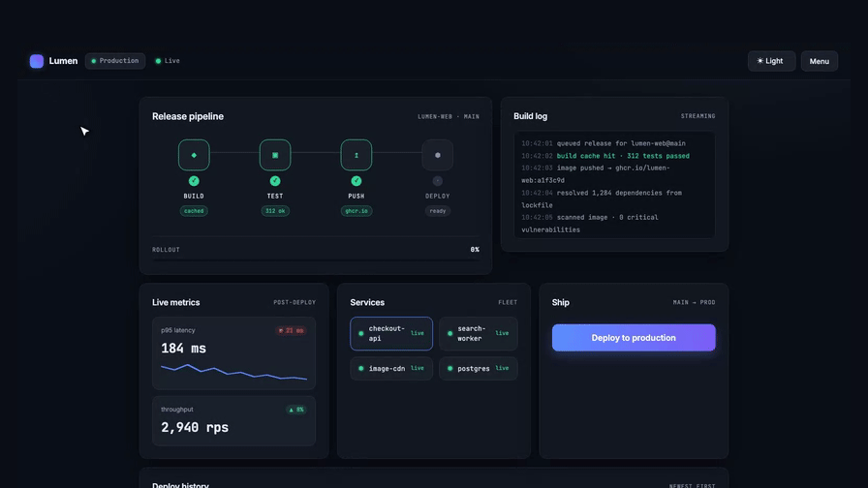Click the green dot beside postgres

click(x=449, y=369)
